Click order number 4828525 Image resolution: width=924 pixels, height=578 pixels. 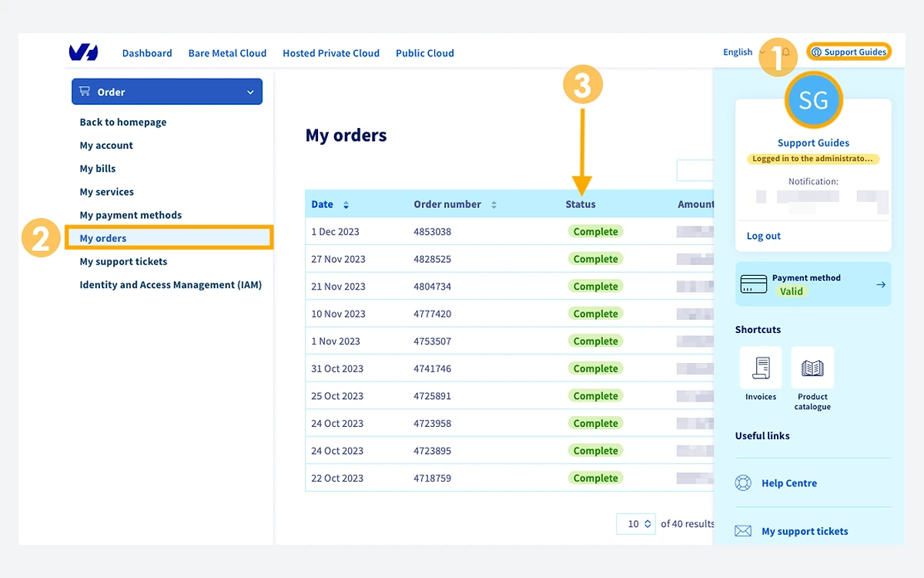(433, 259)
